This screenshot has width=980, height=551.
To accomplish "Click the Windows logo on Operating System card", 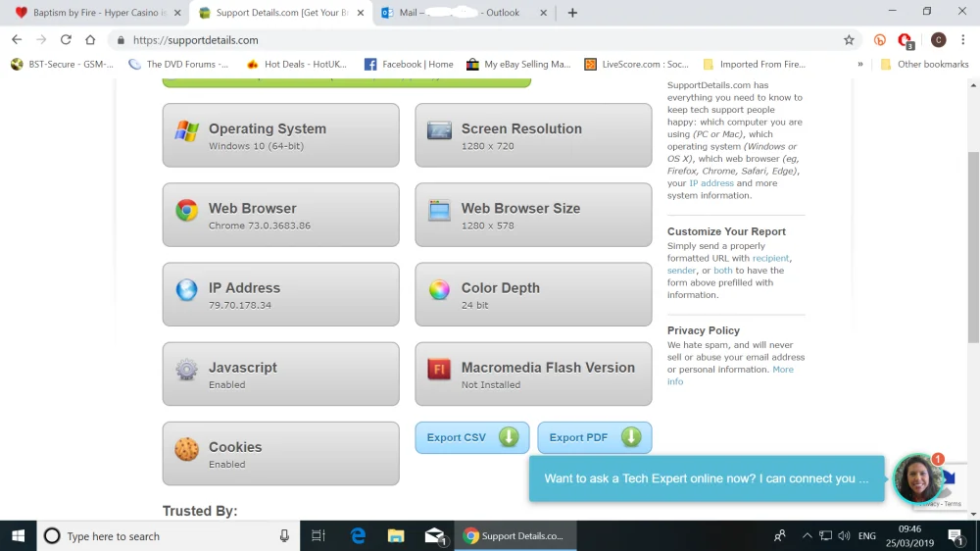I will point(186,130).
